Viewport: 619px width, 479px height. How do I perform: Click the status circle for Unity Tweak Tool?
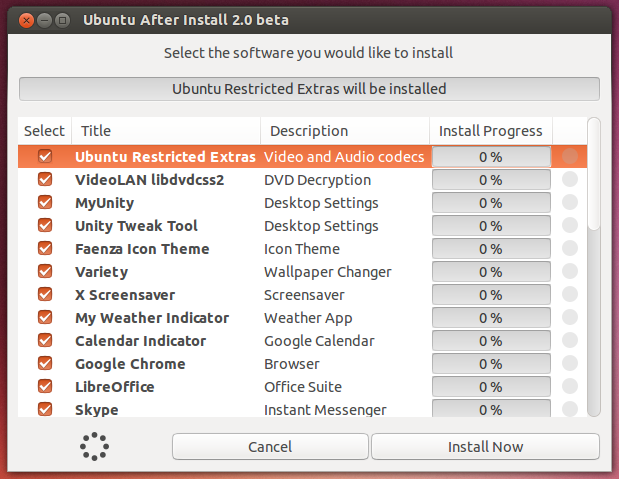point(570,226)
